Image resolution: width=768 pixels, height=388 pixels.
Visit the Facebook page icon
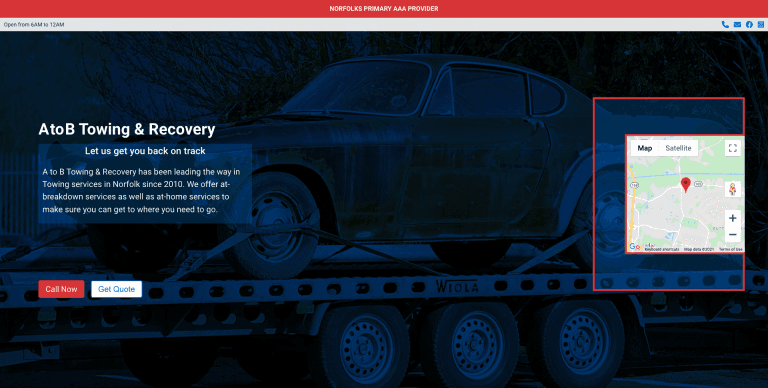point(749,24)
